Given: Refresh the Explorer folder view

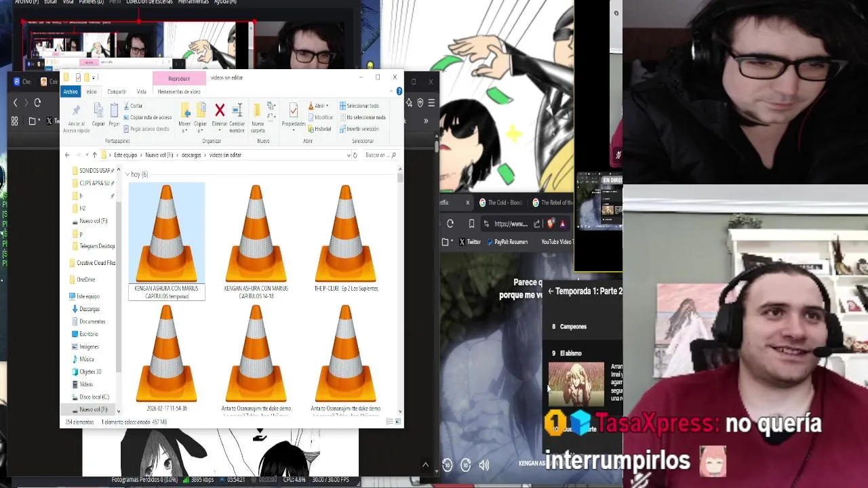Looking at the screenshot, I should click(x=355, y=155).
